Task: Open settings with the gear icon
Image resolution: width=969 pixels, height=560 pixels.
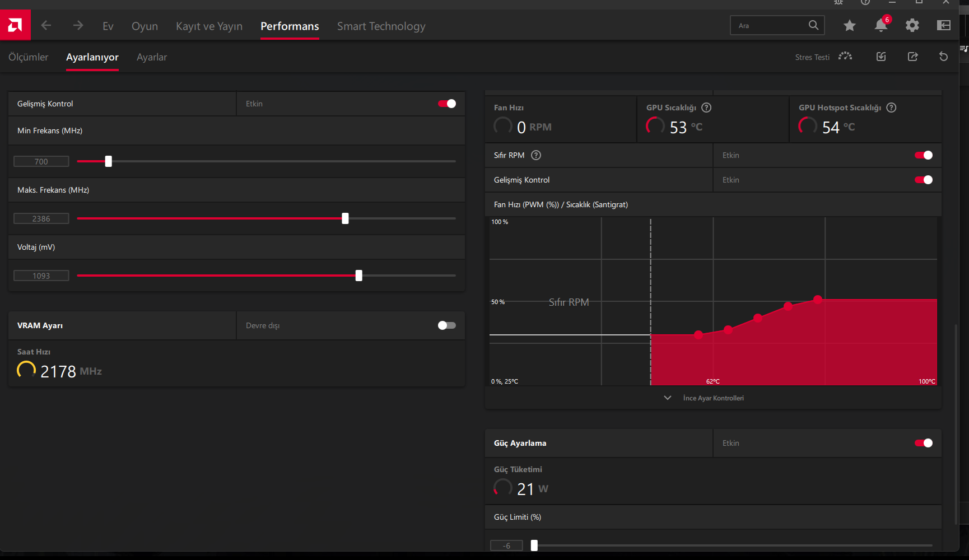Action: click(912, 25)
